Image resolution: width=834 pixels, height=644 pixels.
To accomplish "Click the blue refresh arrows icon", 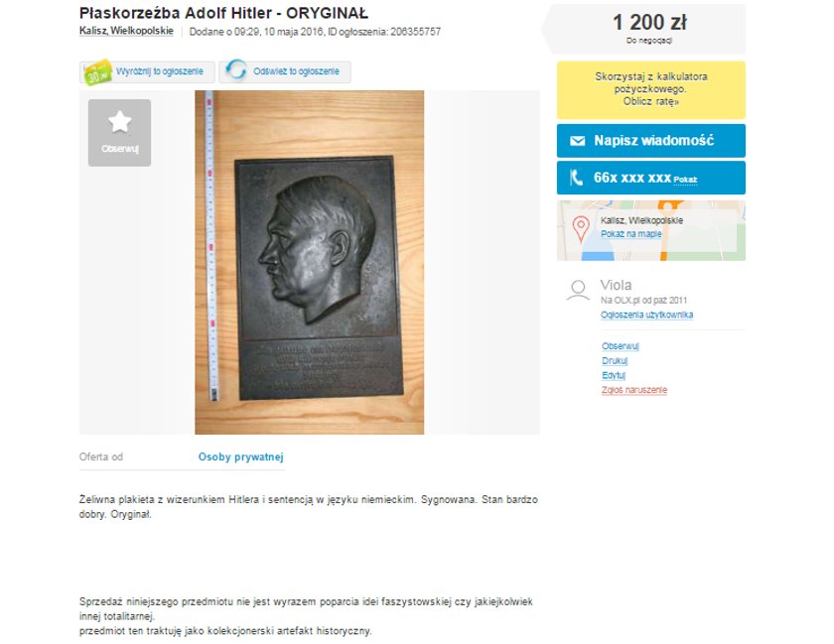I will (236, 70).
